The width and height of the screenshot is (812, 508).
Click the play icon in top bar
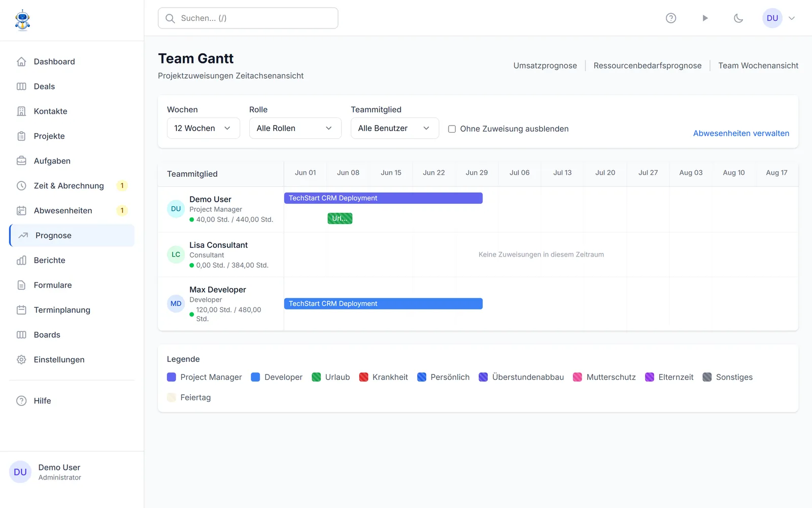pyautogui.click(x=705, y=18)
